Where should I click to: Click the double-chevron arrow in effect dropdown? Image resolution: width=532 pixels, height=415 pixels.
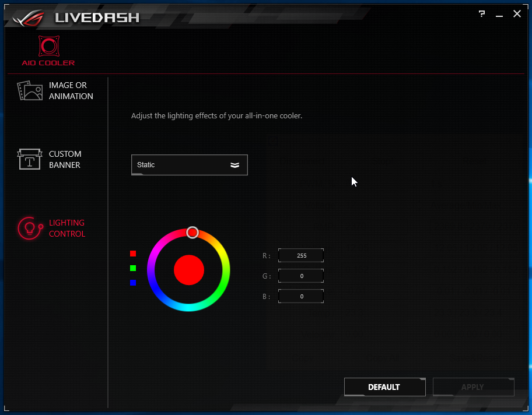tap(235, 165)
